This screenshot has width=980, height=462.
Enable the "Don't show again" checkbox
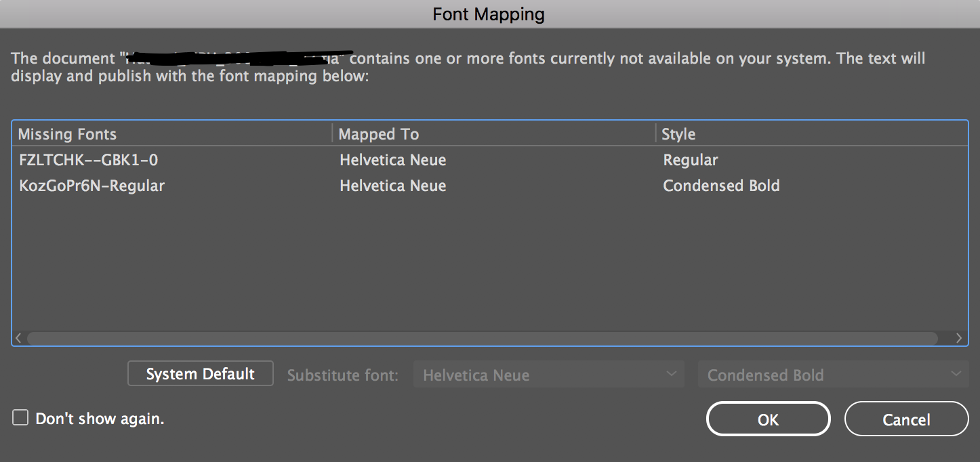tap(20, 418)
